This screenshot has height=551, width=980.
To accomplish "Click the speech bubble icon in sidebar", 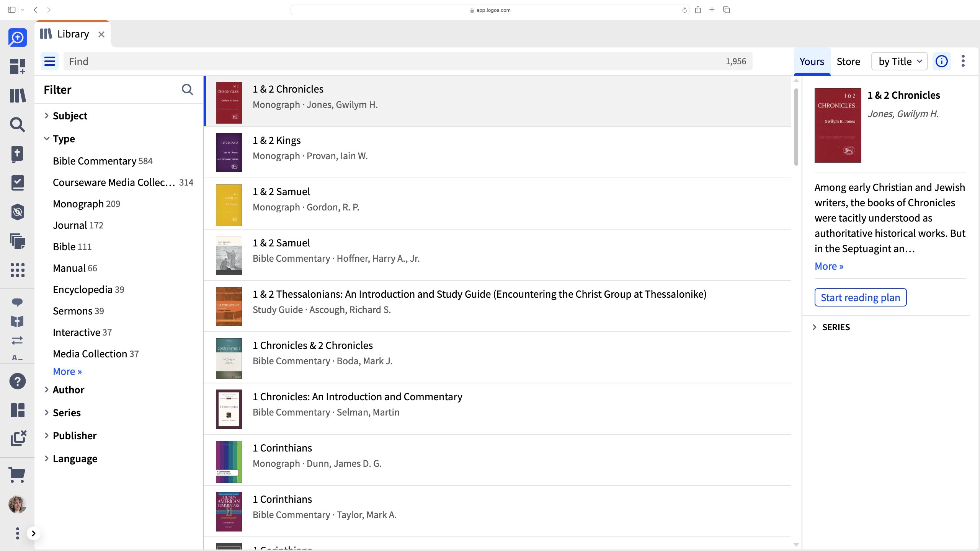I will (x=17, y=302).
